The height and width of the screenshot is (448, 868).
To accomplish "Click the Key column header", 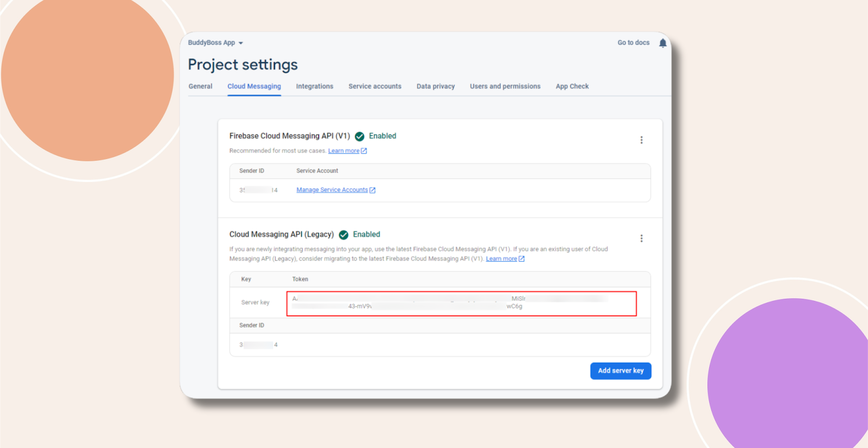I will pyautogui.click(x=246, y=279).
